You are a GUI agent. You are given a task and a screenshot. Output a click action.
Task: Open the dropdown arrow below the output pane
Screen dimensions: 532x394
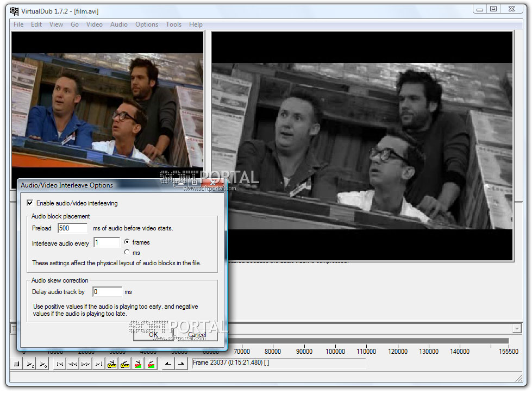516,329
